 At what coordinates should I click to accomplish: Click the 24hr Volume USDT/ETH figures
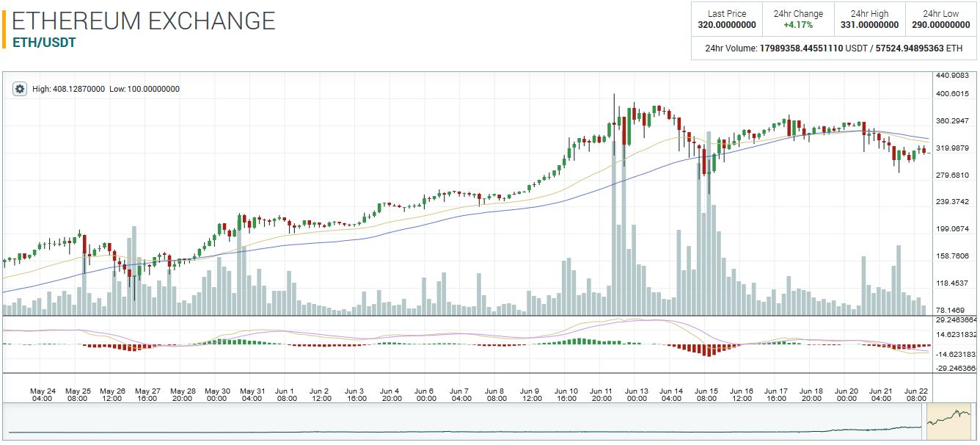click(861, 48)
